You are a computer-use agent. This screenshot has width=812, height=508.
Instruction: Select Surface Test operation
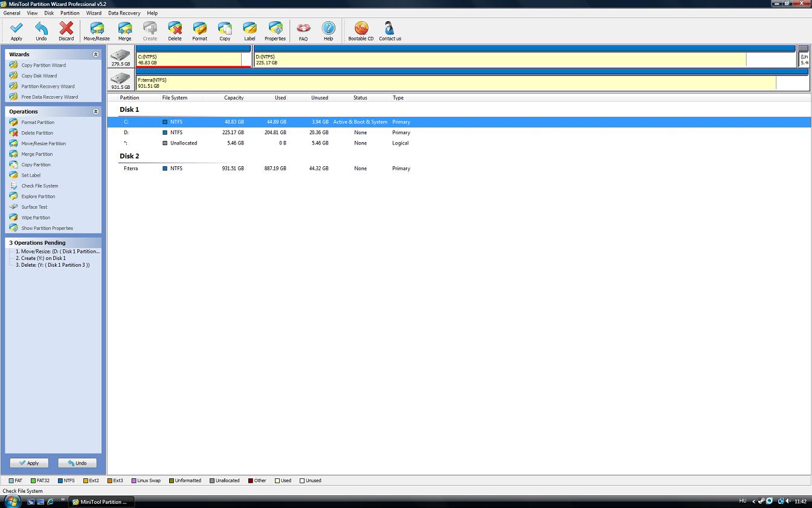click(x=34, y=207)
